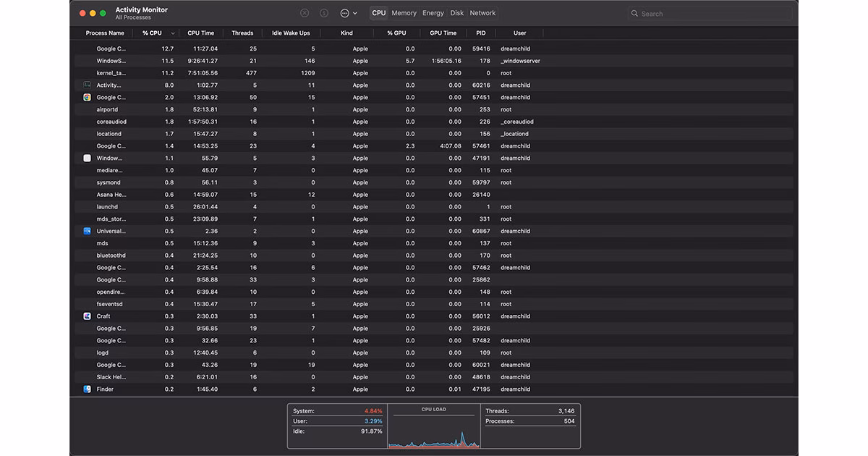The height and width of the screenshot is (456, 868).
Task: Switch to the Network tab
Action: point(482,13)
